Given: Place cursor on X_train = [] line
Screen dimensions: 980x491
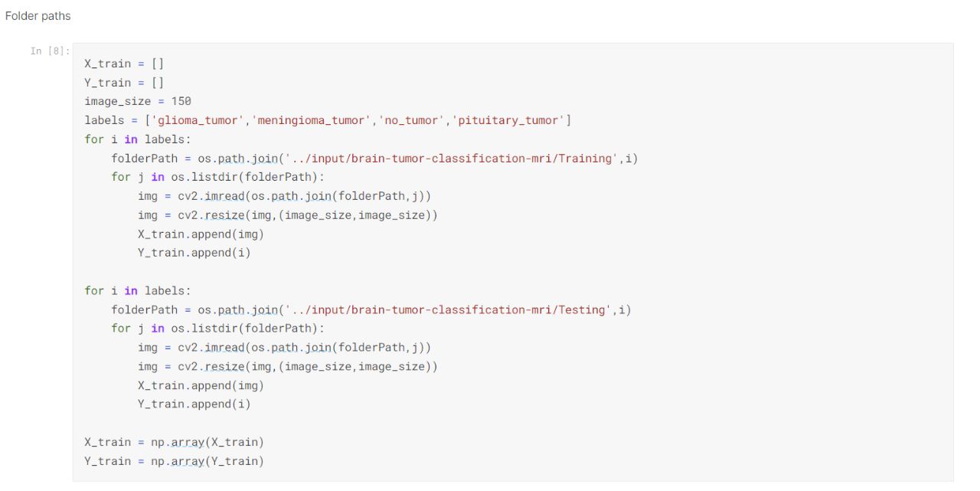Looking at the screenshot, I should (x=124, y=64).
